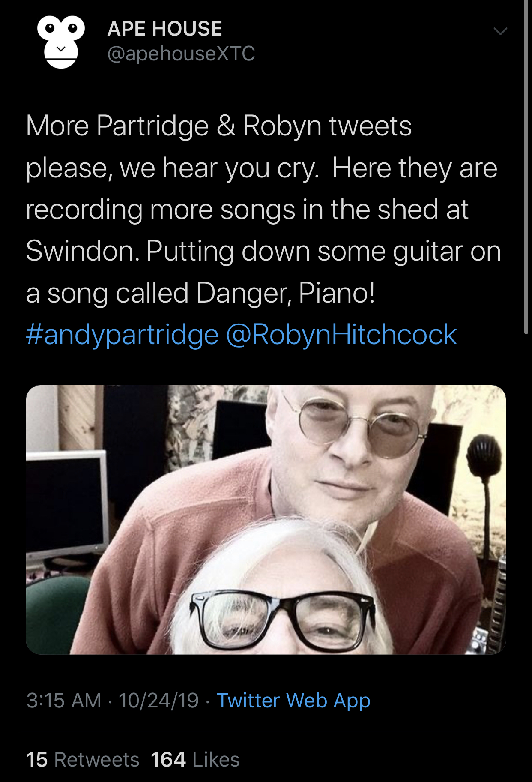
Task: Open the APE HOUSE display name
Action: [164, 29]
